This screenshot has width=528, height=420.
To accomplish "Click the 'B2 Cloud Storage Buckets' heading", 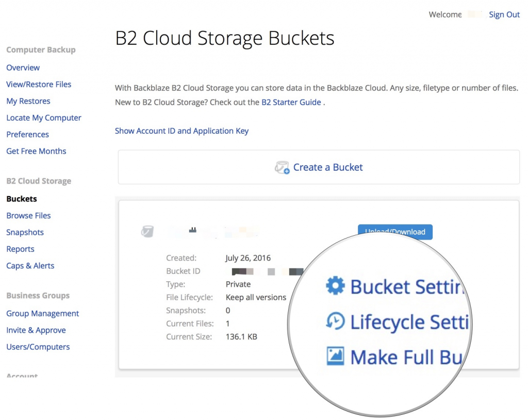I will point(225,38).
